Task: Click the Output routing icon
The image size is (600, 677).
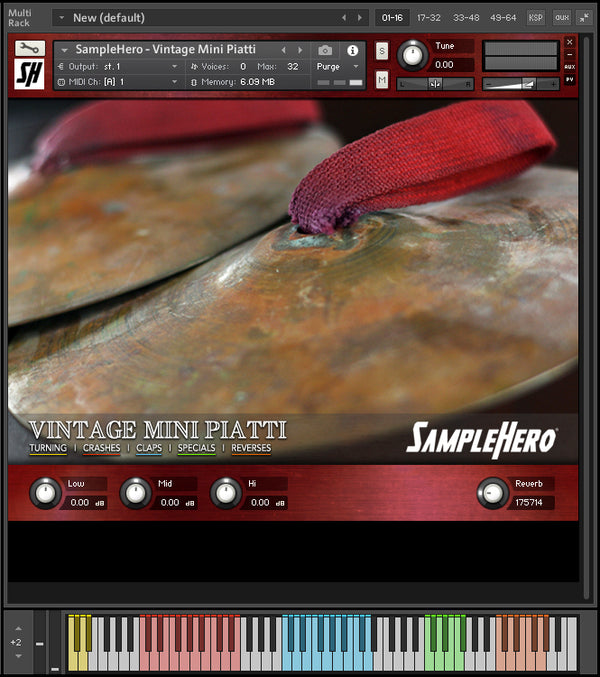Action: pyautogui.click(x=61, y=66)
